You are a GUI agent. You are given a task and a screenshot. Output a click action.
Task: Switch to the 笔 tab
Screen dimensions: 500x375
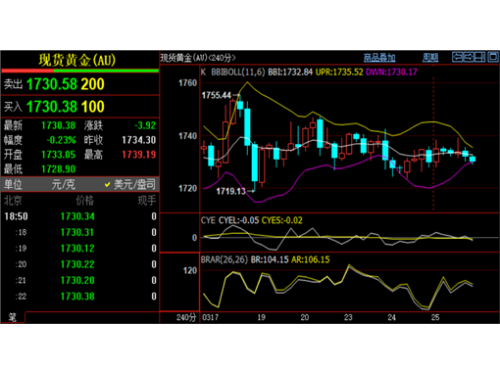[x=12, y=317]
